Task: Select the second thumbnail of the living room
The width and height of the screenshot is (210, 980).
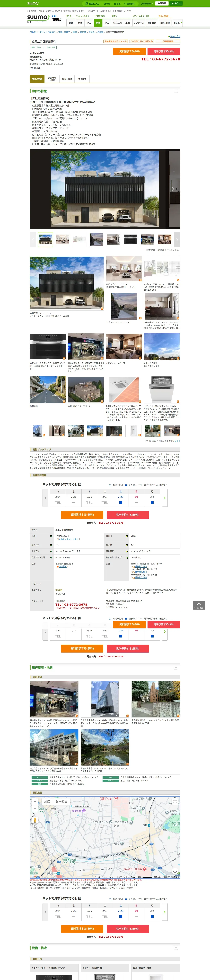Action: pyautogui.click(x=62, y=240)
